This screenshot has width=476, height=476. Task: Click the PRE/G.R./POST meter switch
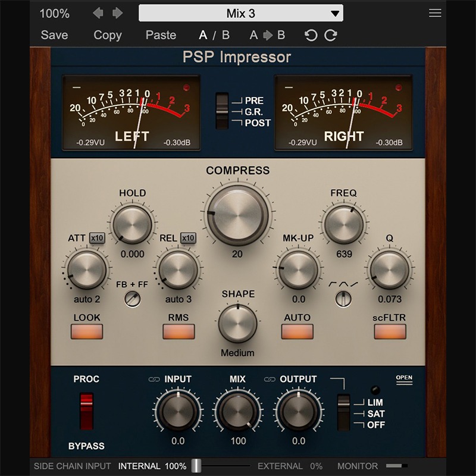(x=222, y=111)
